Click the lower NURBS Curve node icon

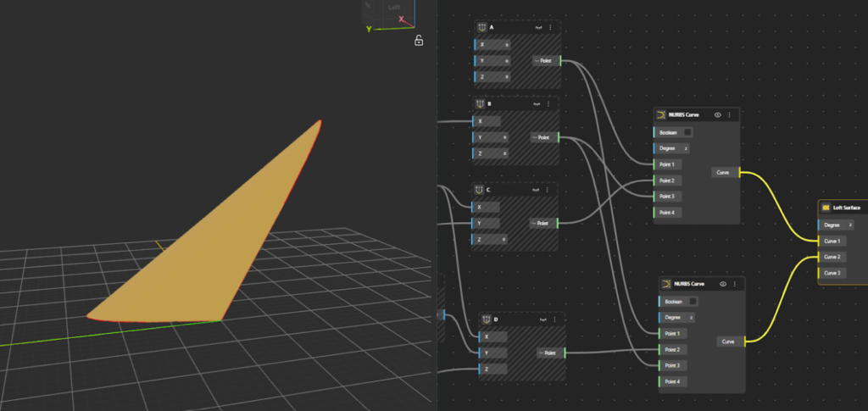(666, 284)
